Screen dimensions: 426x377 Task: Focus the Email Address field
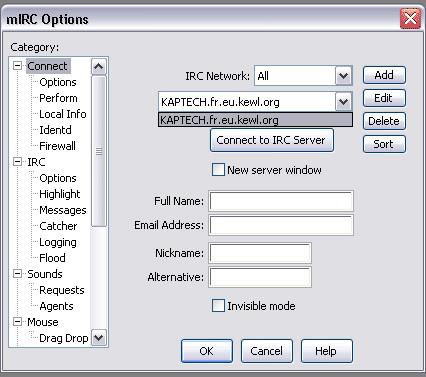click(x=281, y=225)
